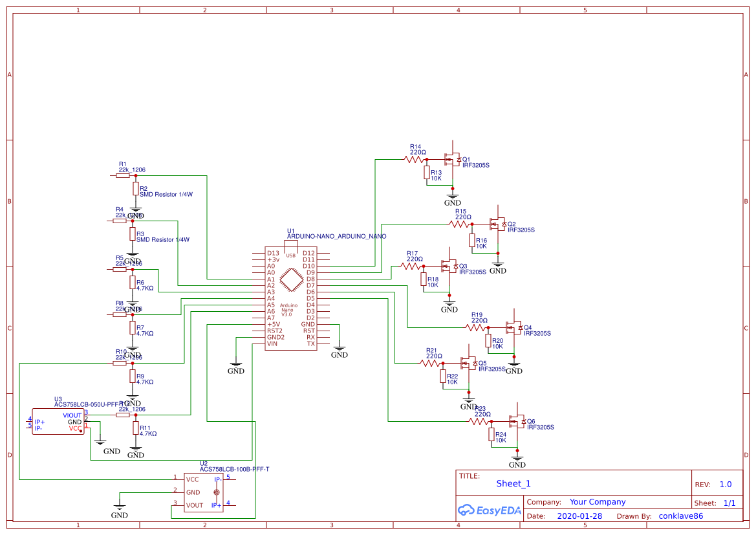Select current sensor U2 ACS758LCB-100B

pos(204,492)
